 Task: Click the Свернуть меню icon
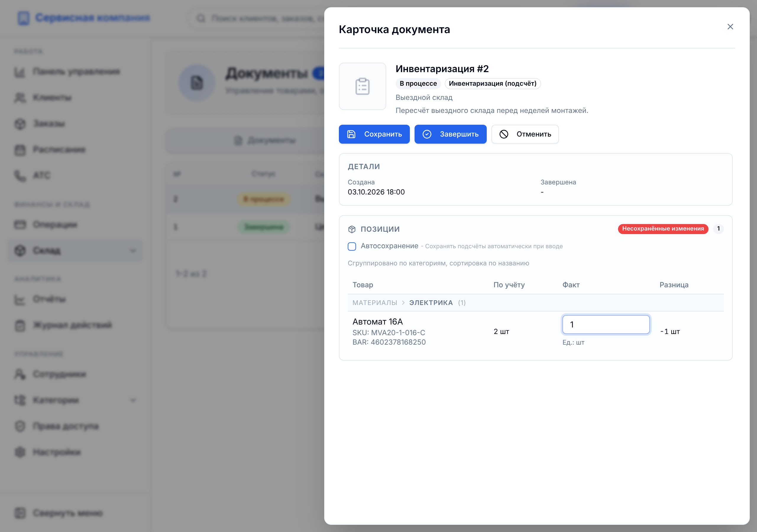[x=20, y=513]
